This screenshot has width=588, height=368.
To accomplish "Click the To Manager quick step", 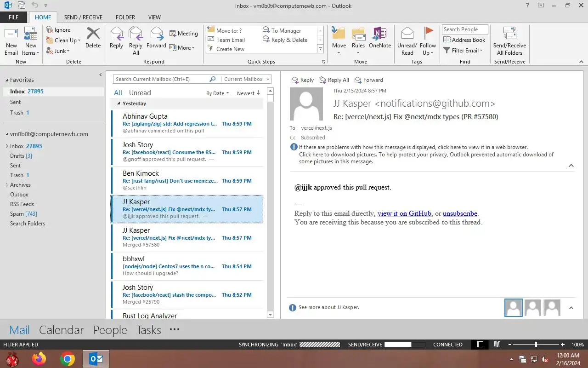I will (x=282, y=31).
